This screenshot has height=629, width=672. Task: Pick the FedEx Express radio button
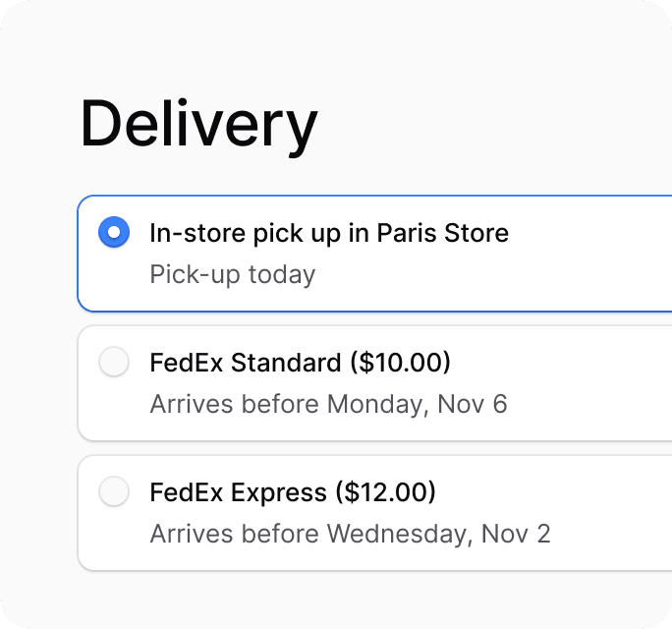tap(115, 491)
